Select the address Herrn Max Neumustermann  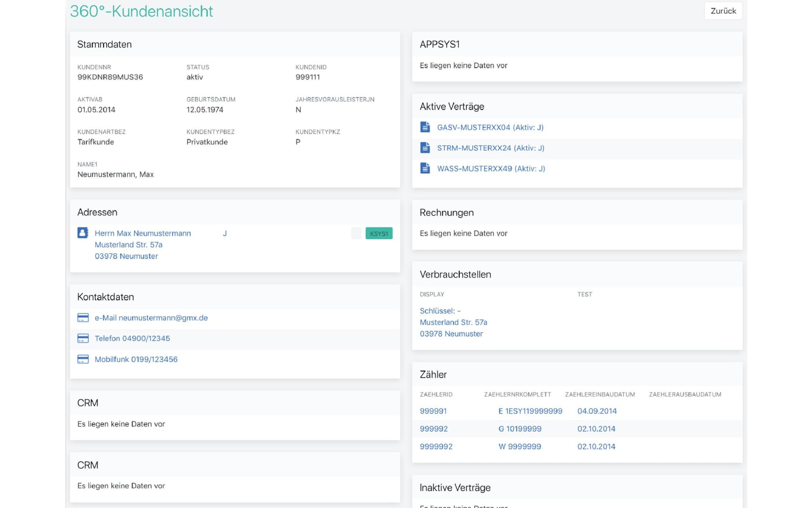[143, 233]
